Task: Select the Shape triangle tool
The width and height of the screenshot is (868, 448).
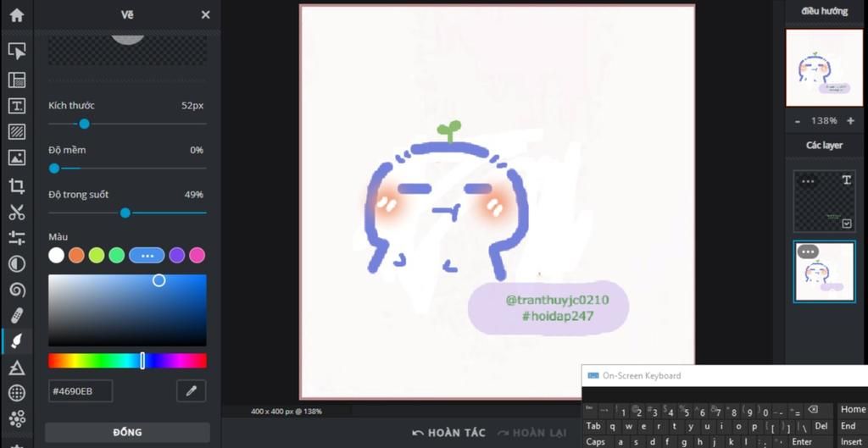Action: tap(17, 368)
